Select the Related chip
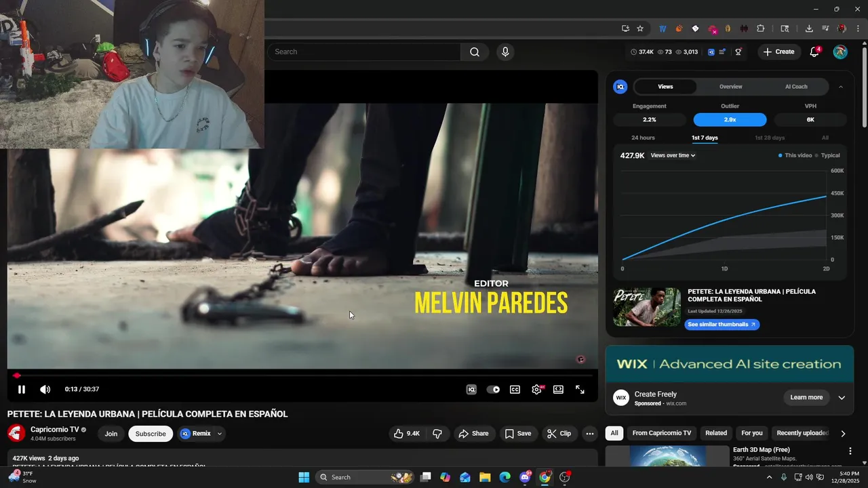Screen dimensions: 868x488 coord(716,433)
